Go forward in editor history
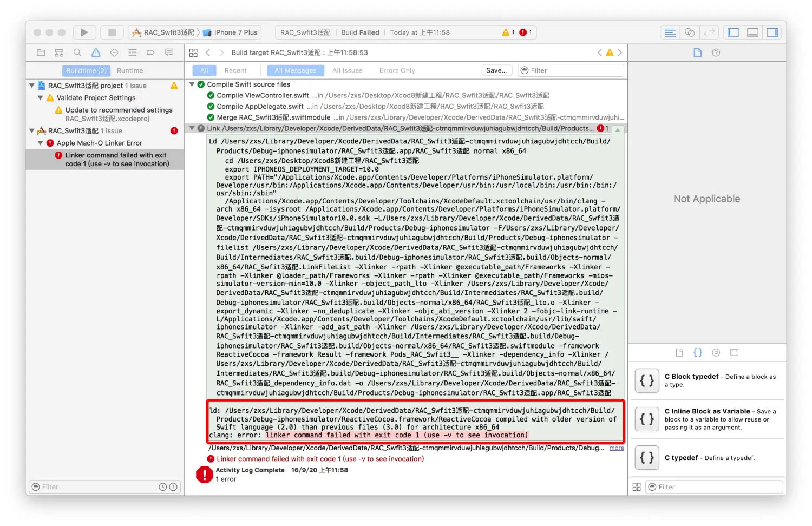This screenshot has height=526, width=812. point(221,52)
